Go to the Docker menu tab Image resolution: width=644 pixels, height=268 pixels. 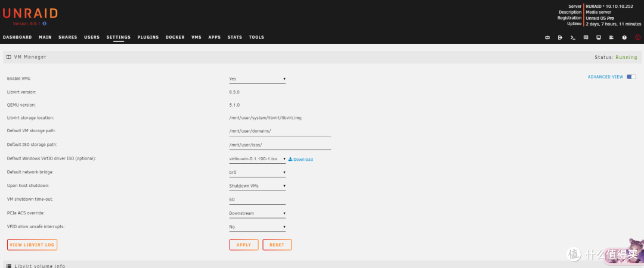(175, 38)
